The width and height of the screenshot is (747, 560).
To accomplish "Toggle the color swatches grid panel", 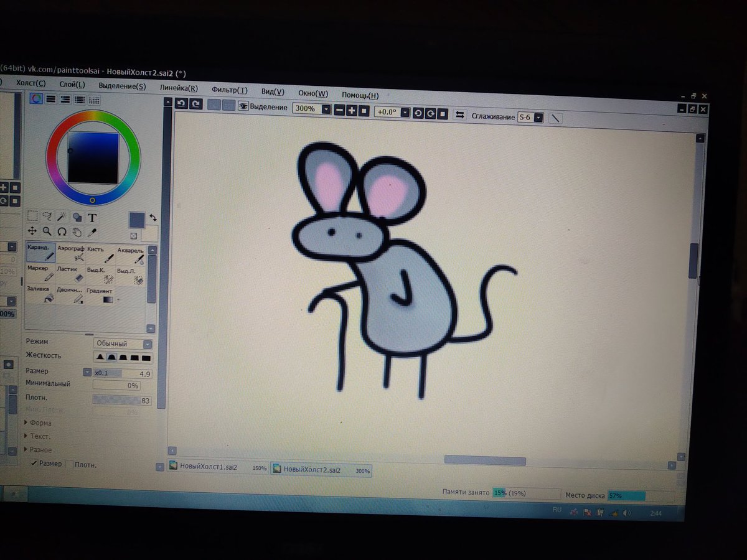I will click(x=94, y=100).
